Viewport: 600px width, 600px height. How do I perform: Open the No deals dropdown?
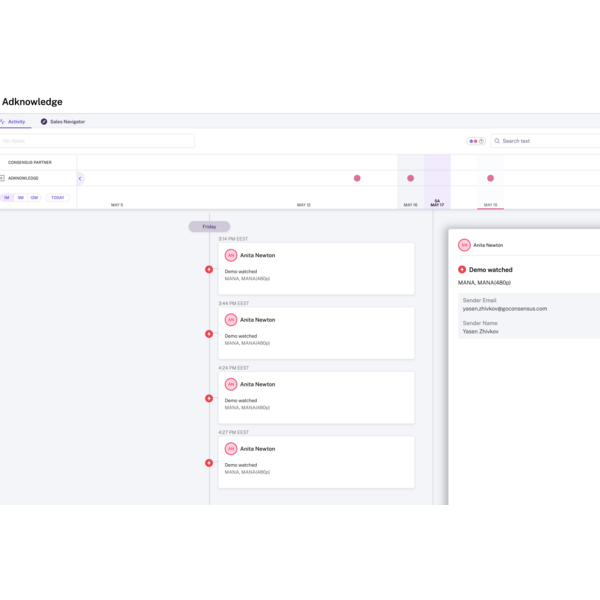pos(97,141)
